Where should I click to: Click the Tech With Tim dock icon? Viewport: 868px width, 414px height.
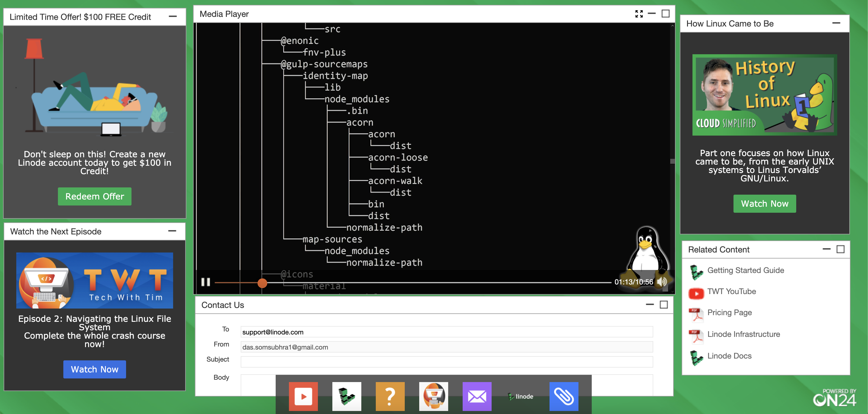[x=433, y=396]
